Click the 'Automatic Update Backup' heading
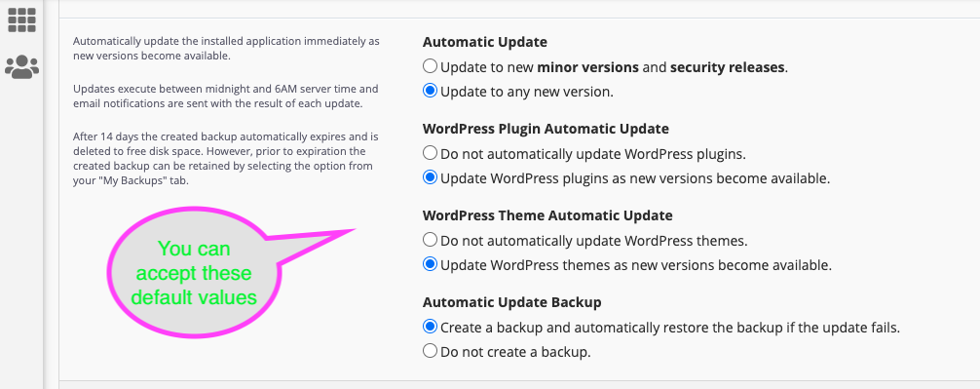980x389 pixels. click(511, 302)
